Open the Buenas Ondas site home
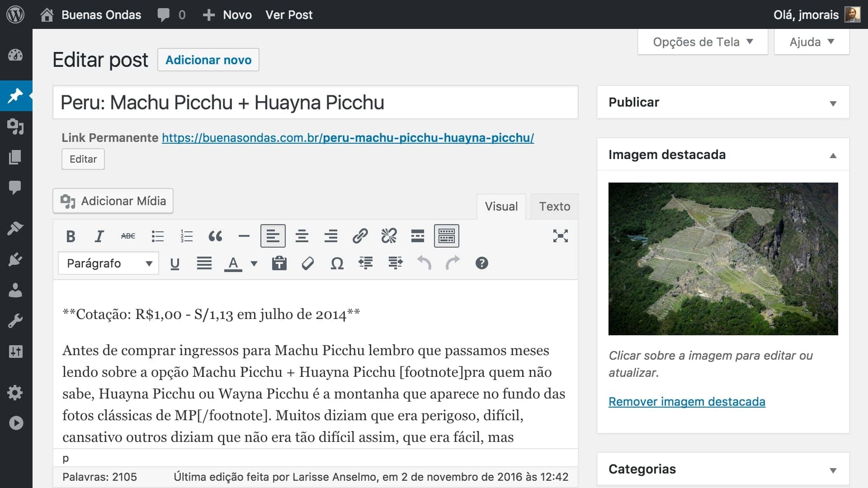This screenshot has height=488, width=868. pos(91,14)
